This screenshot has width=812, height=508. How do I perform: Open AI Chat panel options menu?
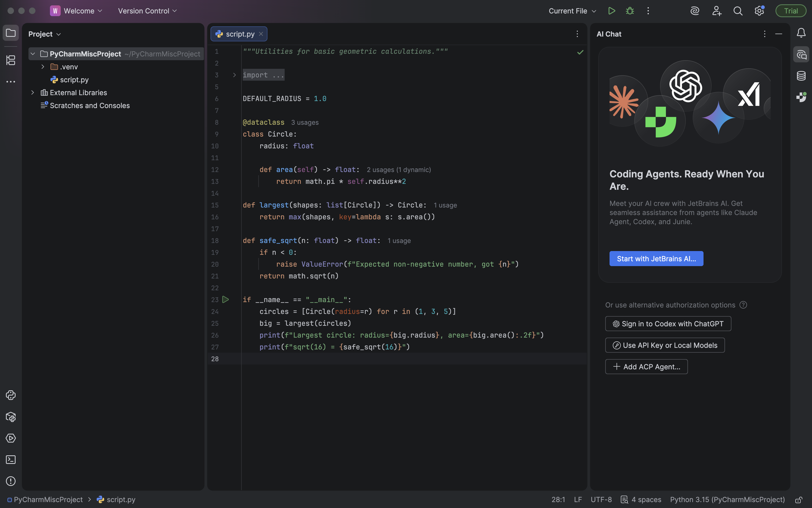point(764,34)
